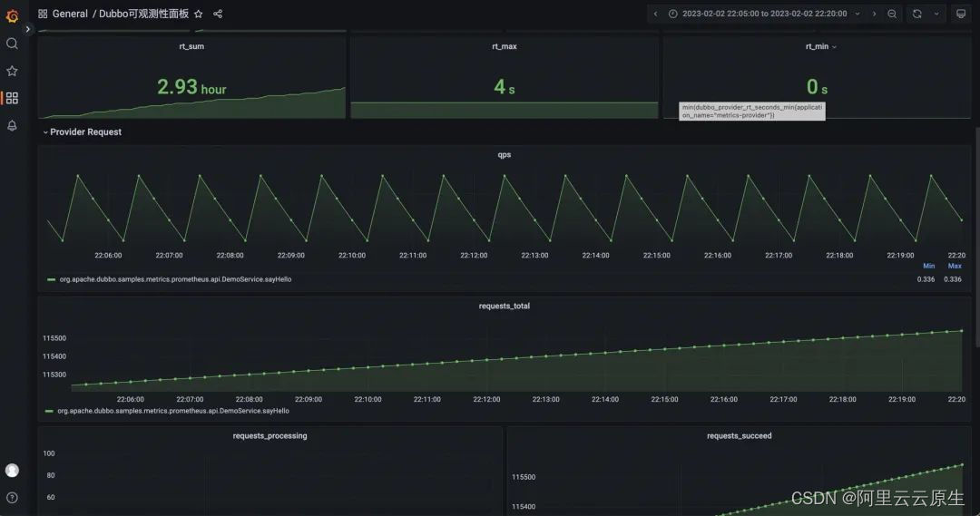
Task: Open the refresh interval dropdown
Action: (936, 14)
